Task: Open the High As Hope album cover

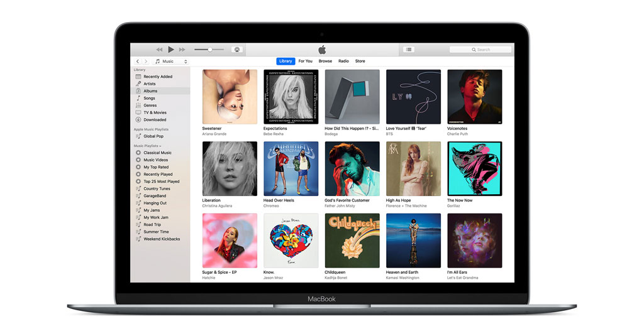Action: click(x=413, y=168)
